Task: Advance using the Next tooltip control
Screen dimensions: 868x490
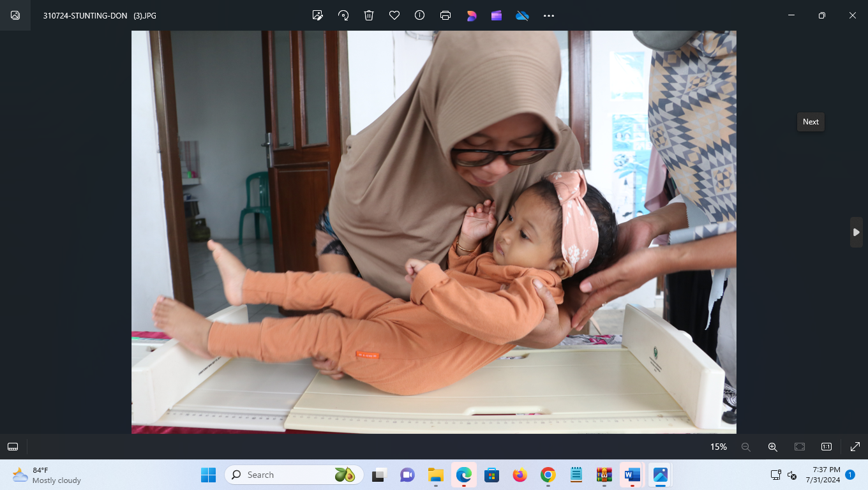Action: point(810,122)
